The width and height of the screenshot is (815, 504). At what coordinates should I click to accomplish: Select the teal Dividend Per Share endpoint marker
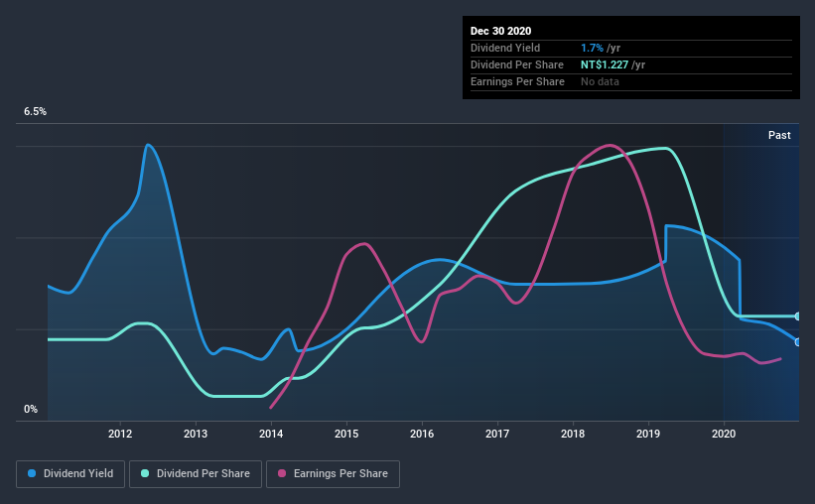[798, 315]
